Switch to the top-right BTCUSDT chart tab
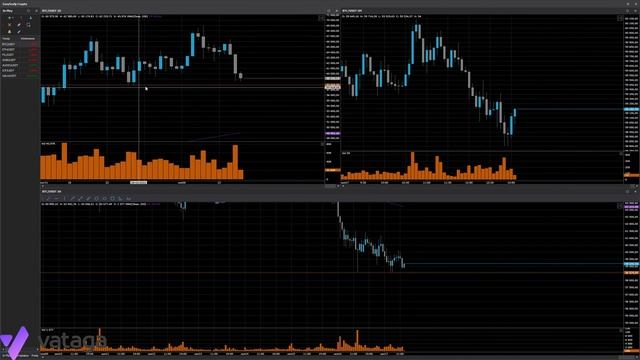The width and height of the screenshot is (640, 360). click(352, 11)
